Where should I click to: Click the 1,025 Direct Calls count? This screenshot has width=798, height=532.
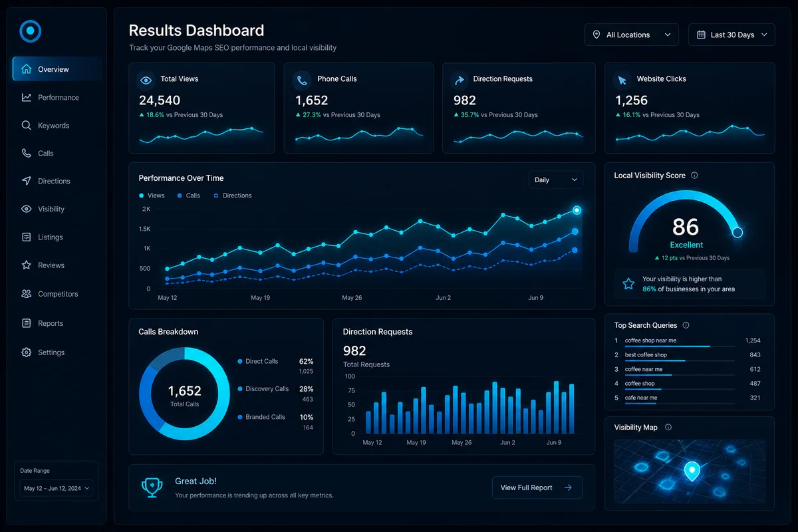(x=306, y=372)
